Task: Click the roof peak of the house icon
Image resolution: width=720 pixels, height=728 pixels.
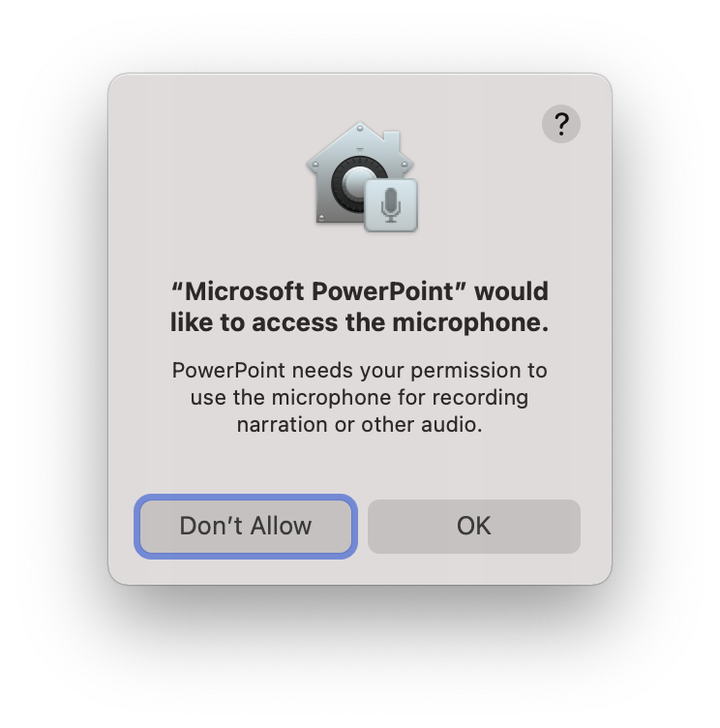Action: pyautogui.click(x=360, y=127)
